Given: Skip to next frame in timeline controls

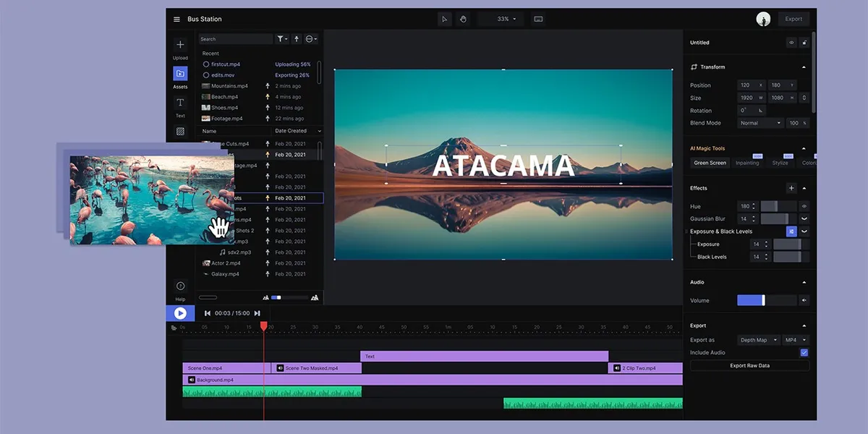Looking at the screenshot, I should 257,313.
